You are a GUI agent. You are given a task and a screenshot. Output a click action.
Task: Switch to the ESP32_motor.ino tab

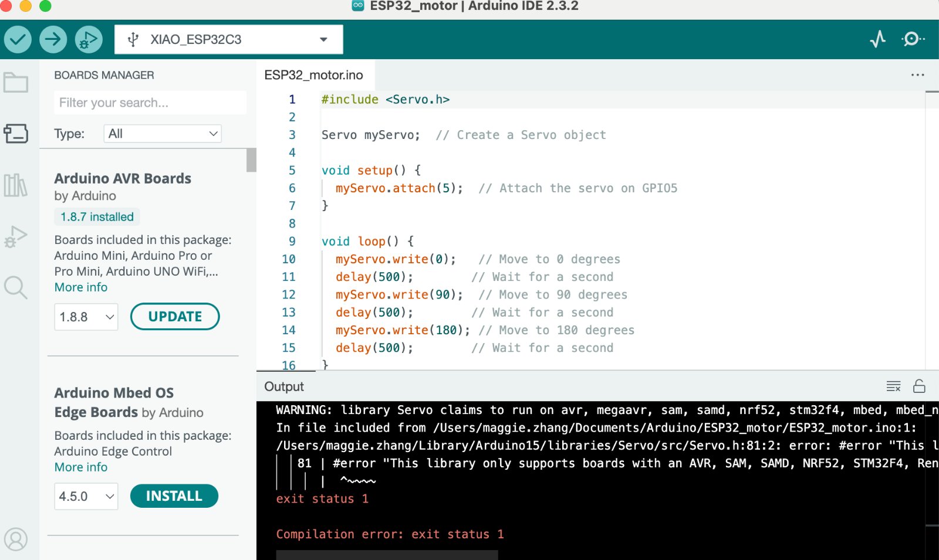point(314,75)
